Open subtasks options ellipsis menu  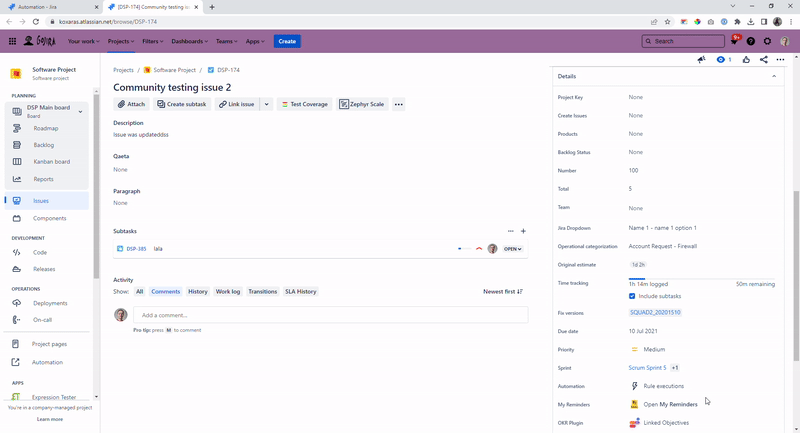pyautogui.click(x=511, y=231)
